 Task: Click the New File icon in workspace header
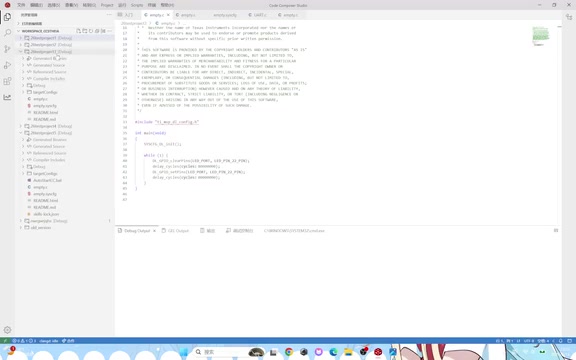79,31
